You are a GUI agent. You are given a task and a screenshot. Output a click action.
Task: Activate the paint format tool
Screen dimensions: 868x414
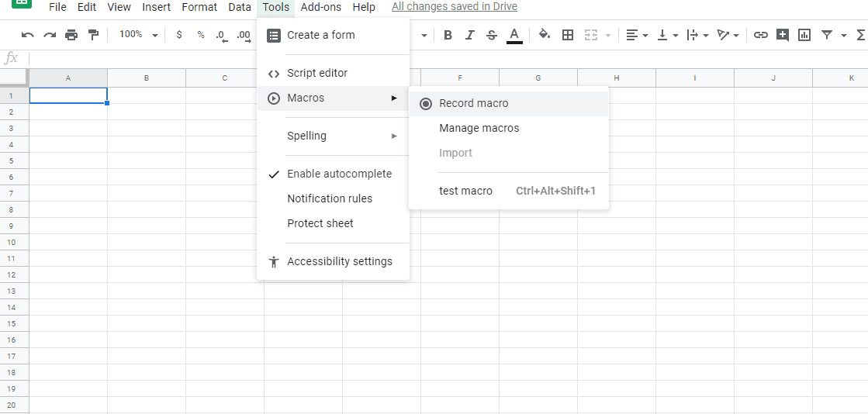(x=94, y=35)
